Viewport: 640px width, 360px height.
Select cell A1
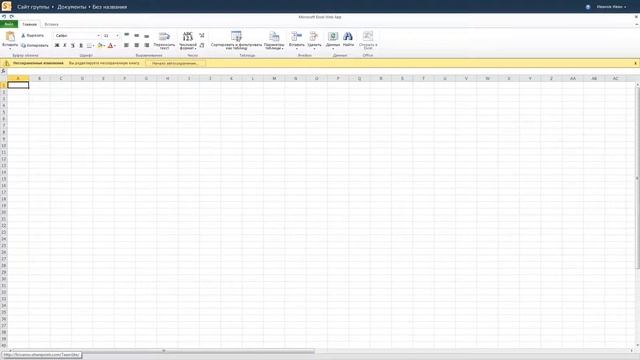(18, 85)
